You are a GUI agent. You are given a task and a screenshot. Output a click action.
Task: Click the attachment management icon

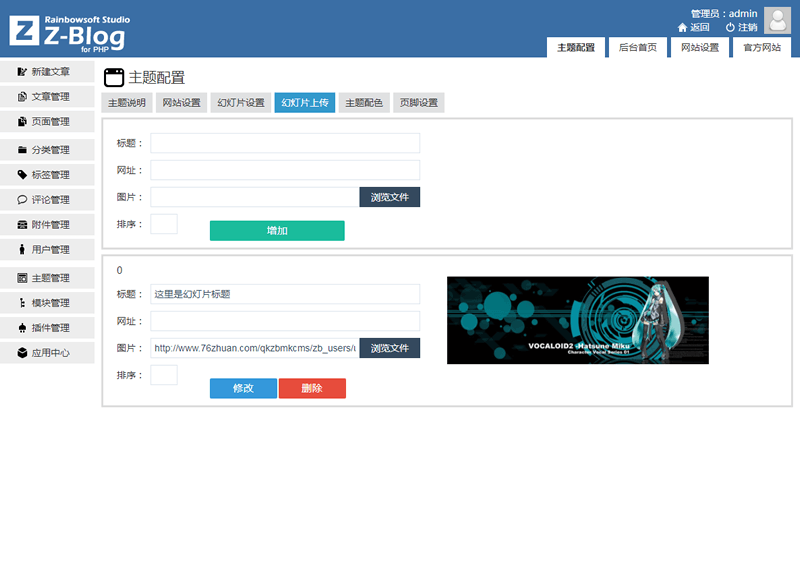pyautogui.click(x=22, y=225)
